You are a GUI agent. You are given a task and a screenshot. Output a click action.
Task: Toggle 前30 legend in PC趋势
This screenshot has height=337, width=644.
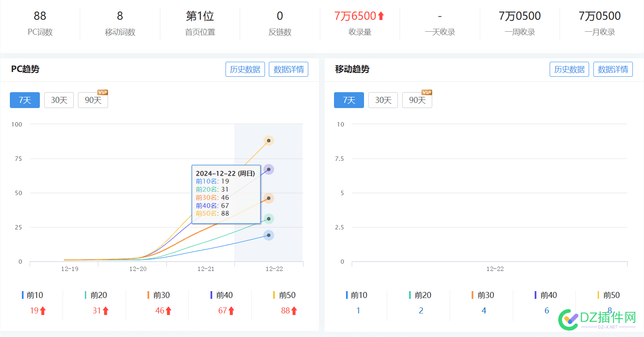(x=159, y=295)
